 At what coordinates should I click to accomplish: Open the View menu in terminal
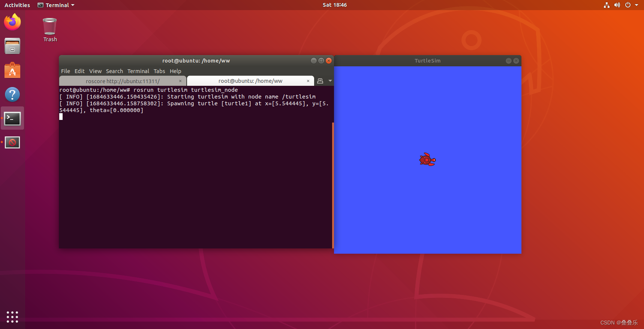[95, 71]
